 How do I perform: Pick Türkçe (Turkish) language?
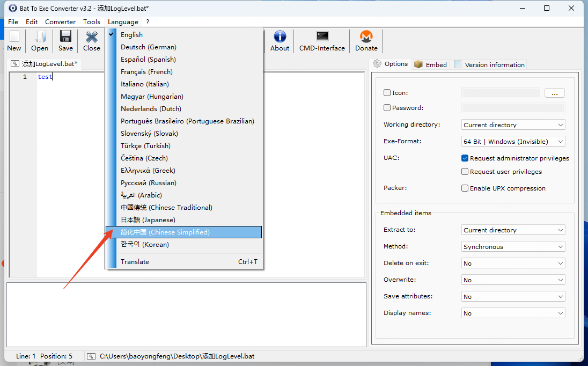coord(183,146)
